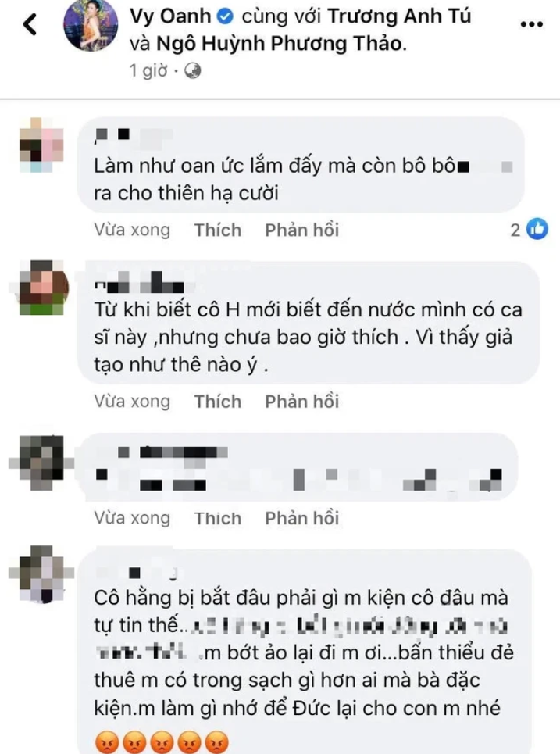
Task: Click Thích on the 'Từ khi biết cô H' comment
Action: click(x=218, y=402)
